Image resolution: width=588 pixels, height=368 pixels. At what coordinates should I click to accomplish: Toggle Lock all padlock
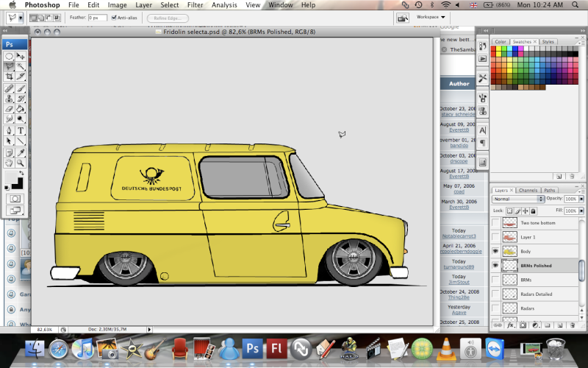(x=534, y=210)
